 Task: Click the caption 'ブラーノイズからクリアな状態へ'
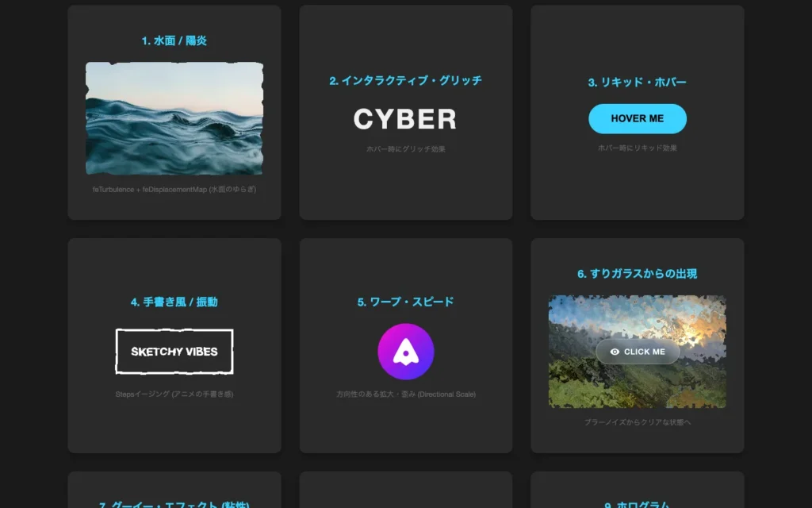(x=637, y=422)
